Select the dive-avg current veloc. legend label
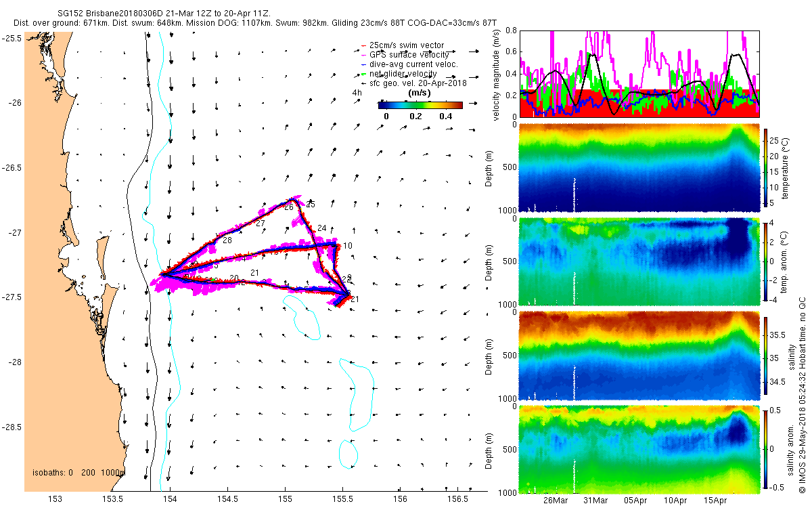Screen dimensions: 812x508 [408, 64]
